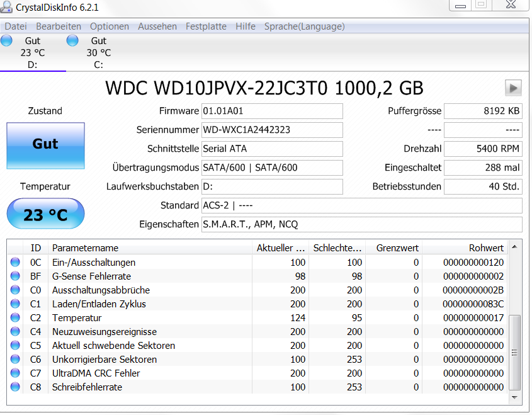Image resolution: width=532 pixels, height=415 pixels.
Task: Select the G-Sense Fehlerrate parameter name
Action: [91, 276]
